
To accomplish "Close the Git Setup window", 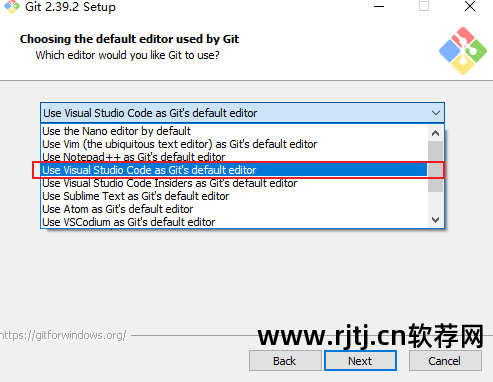I will 470,6.
